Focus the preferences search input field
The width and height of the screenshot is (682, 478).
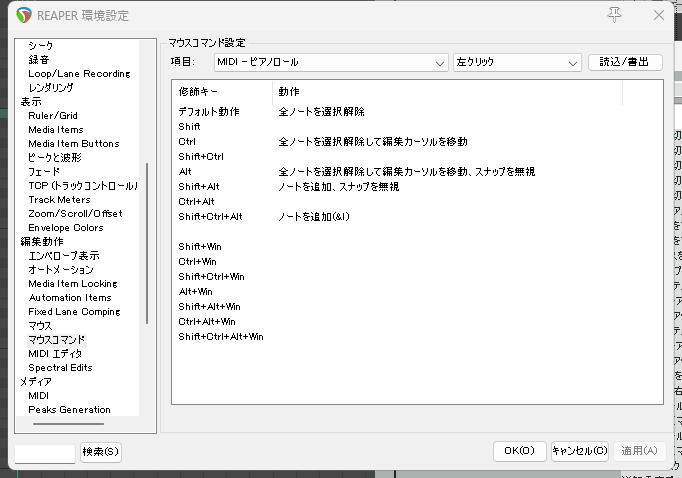pos(45,453)
